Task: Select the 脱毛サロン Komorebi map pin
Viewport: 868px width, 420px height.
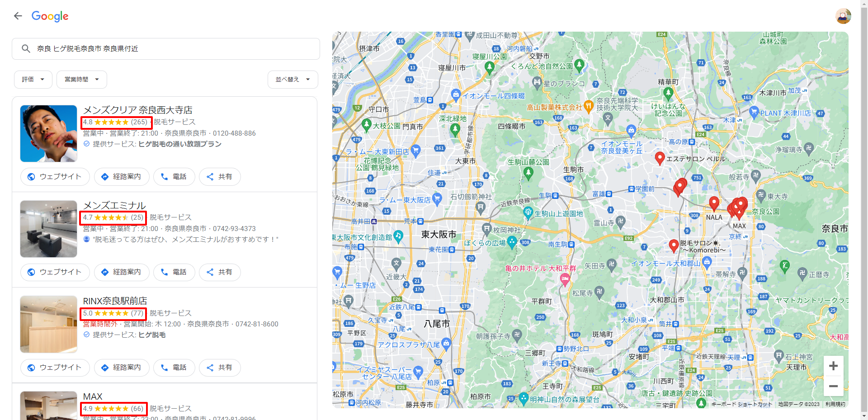Action: (x=674, y=246)
